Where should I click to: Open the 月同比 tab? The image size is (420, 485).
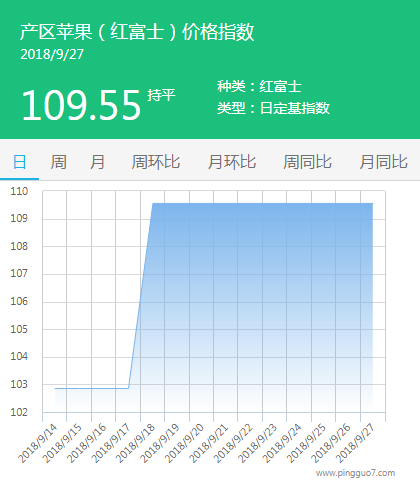(383, 162)
